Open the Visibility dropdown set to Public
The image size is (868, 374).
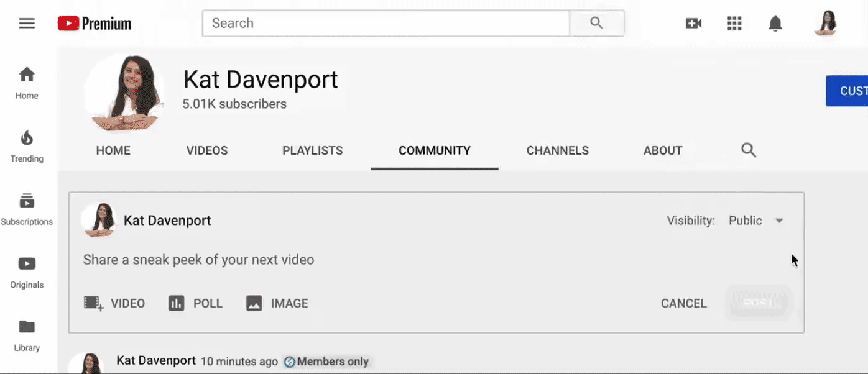pos(756,220)
